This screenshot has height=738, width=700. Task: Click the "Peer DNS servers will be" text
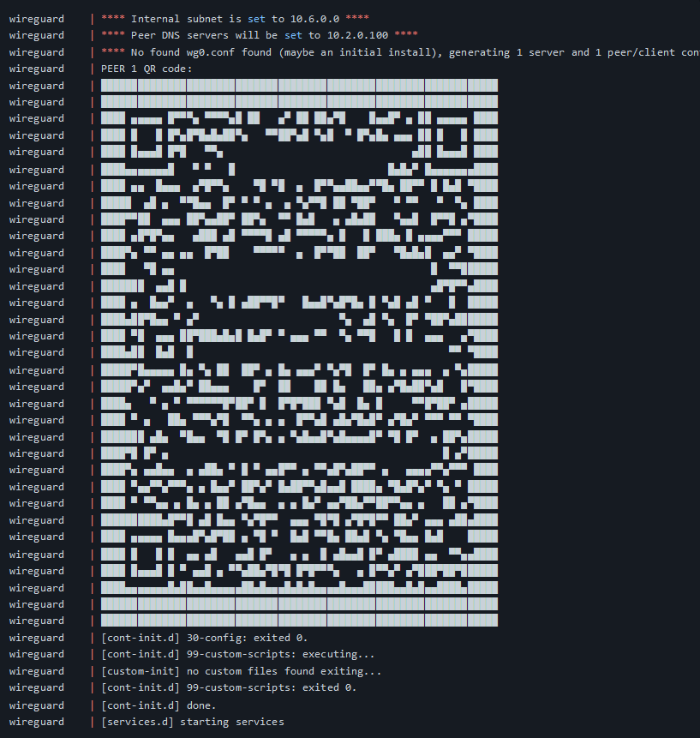pyautogui.click(x=204, y=35)
